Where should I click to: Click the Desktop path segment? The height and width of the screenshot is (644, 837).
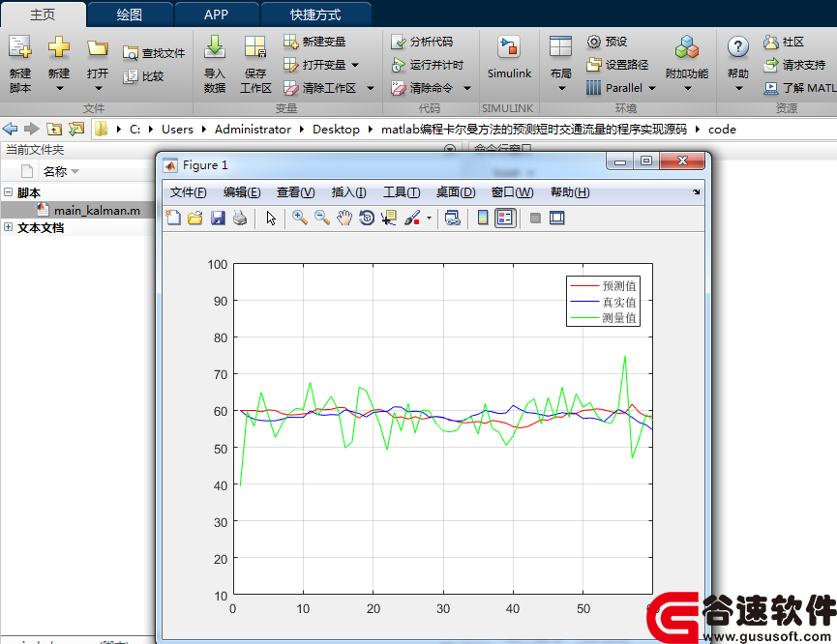(337, 130)
